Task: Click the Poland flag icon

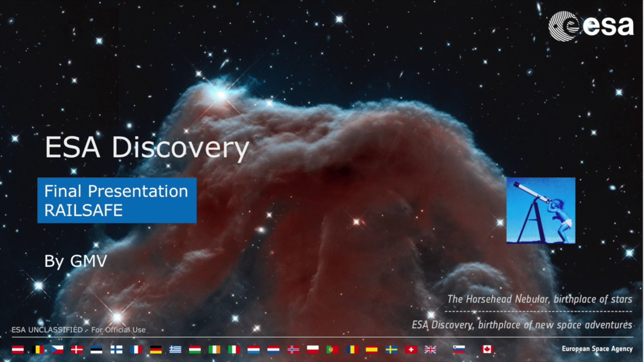Action: pyautogui.click(x=313, y=350)
